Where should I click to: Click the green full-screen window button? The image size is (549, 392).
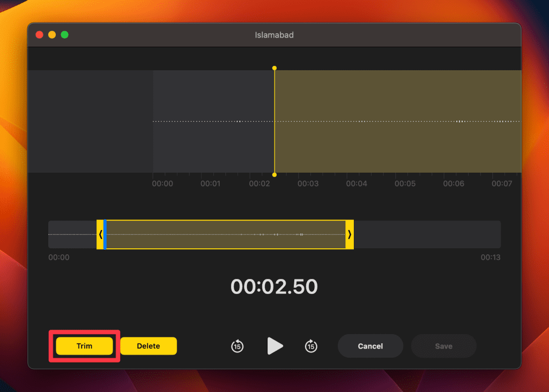[x=64, y=35]
